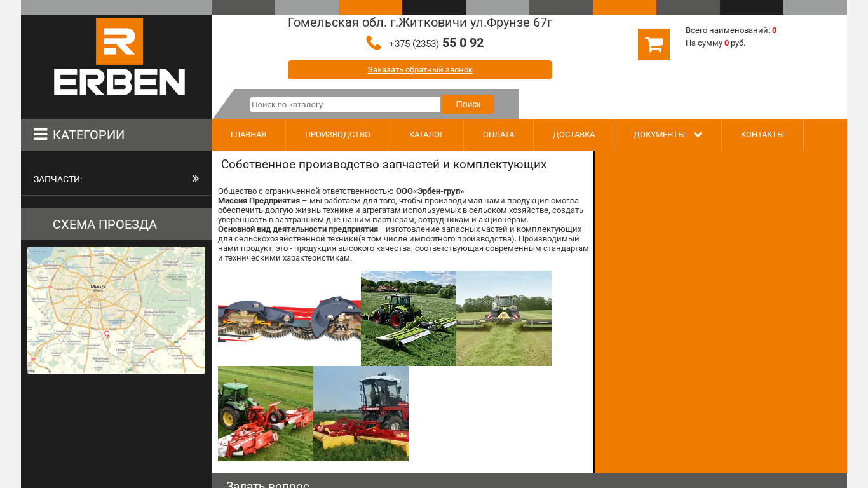Open the Minsk route map thumbnail
This screenshot has width=868, height=488.
[116, 310]
